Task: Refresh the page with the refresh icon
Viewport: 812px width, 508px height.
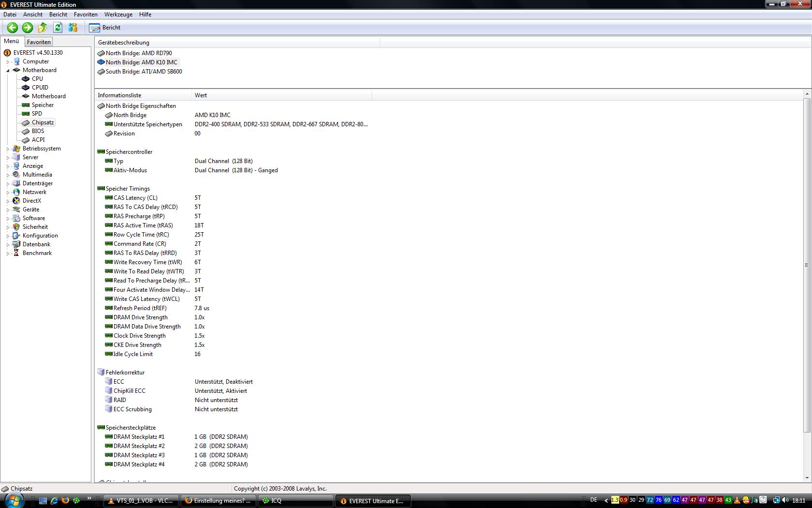Action: 58,28
